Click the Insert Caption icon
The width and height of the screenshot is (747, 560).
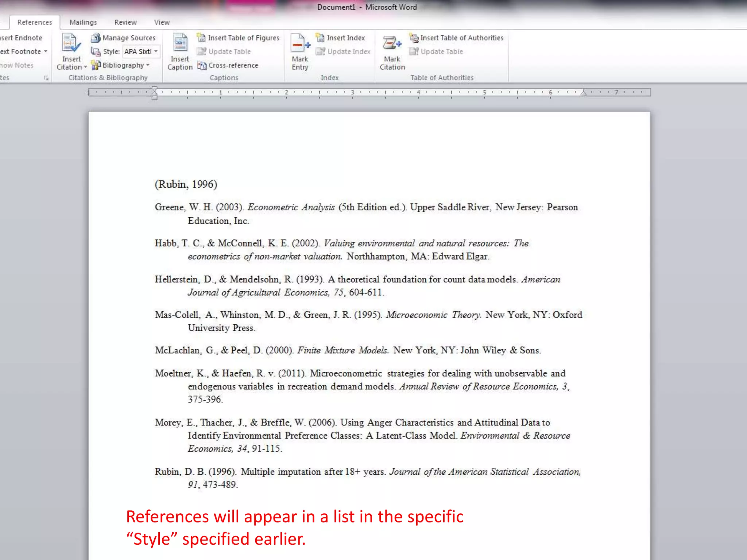pos(180,42)
